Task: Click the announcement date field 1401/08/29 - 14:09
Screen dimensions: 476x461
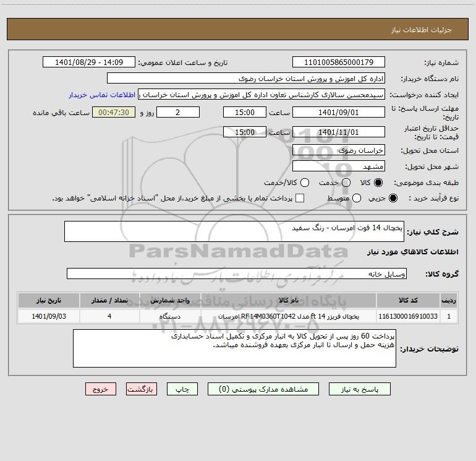Action: click(89, 62)
